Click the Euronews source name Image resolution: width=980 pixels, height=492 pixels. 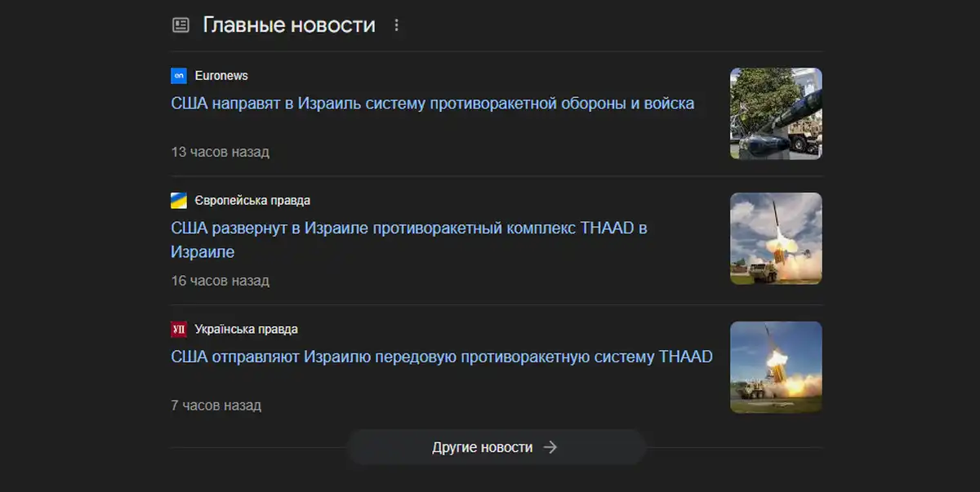(x=221, y=76)
